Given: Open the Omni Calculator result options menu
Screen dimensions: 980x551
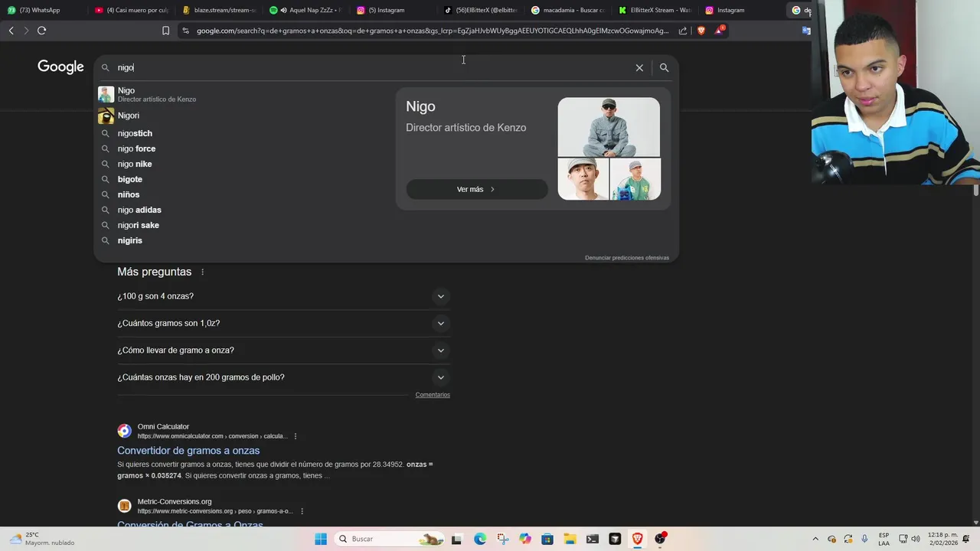Looking at the screenshot, I should 295,436.
